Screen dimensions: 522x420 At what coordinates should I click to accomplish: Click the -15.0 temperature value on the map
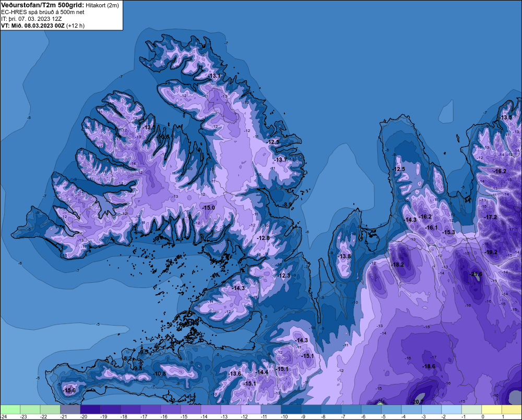(209, 208)
